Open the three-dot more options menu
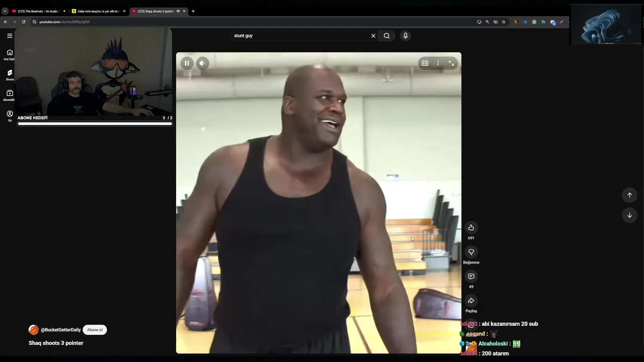This screenshot has height=362, width=644. pos(438,63)
